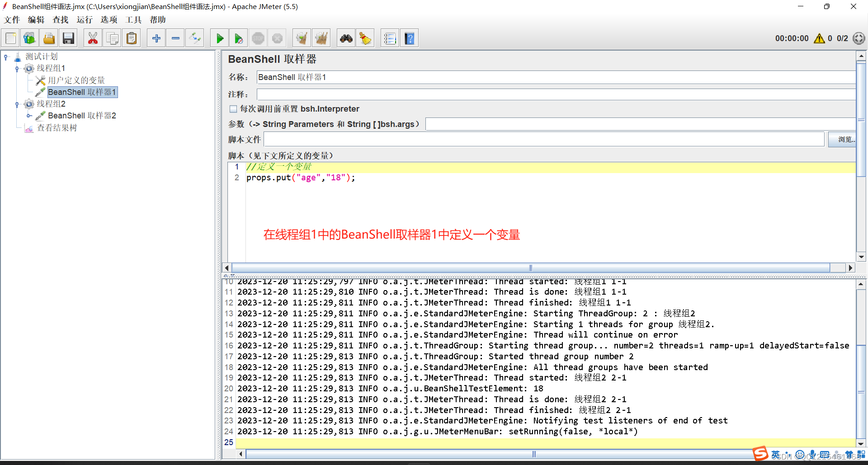The width and height of the screenshot is (868, 465).
Task: Click script editor line 2 props.put
Action: pos(301,178)
